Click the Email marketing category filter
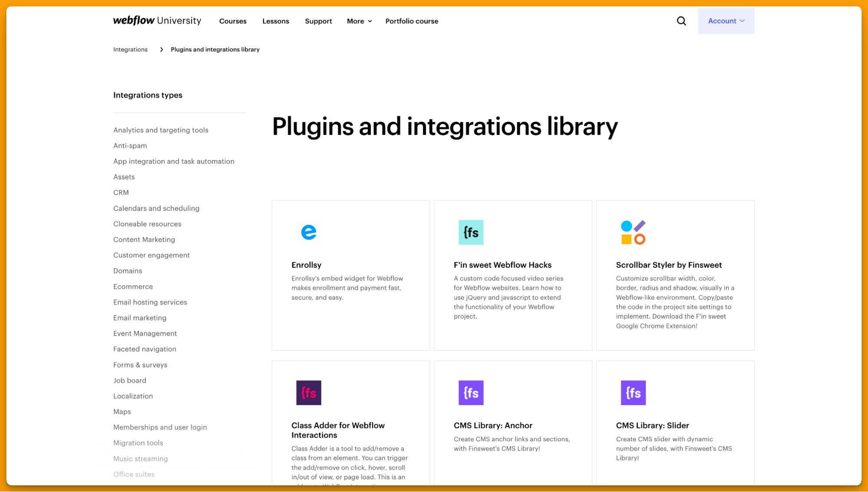The width and height of the screenshot is (868, 492). [x=140, y=318]
